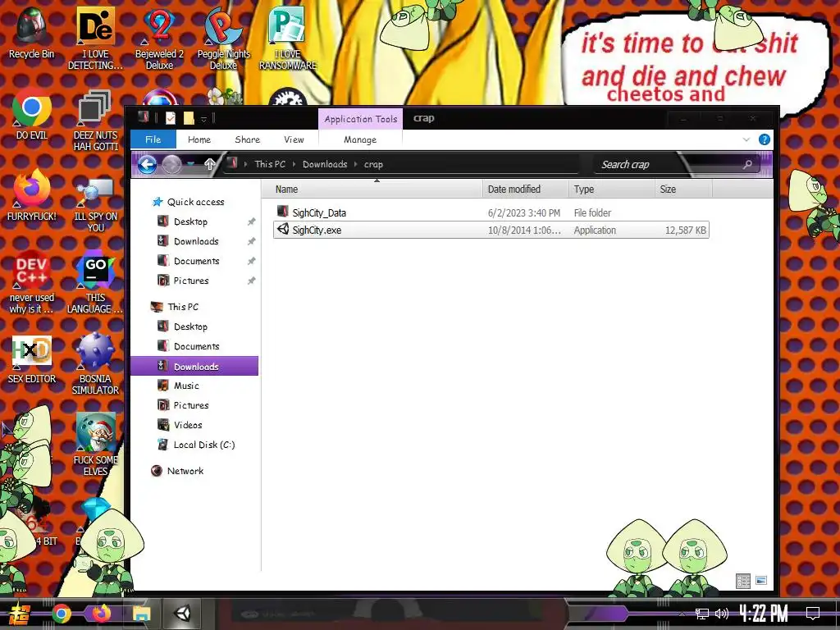Open the Manage ribbon tab
The width and height of the screenshot is (840, 630).
tap(360, 139)
